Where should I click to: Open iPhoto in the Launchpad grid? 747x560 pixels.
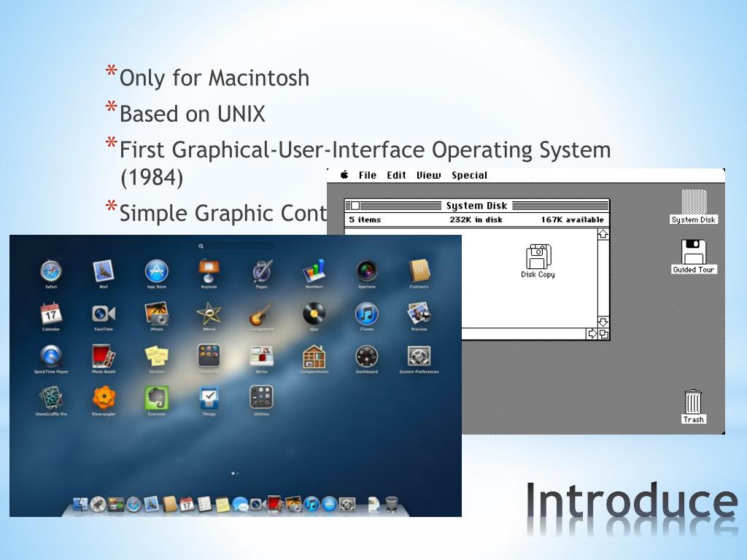(x=157, y=314)
